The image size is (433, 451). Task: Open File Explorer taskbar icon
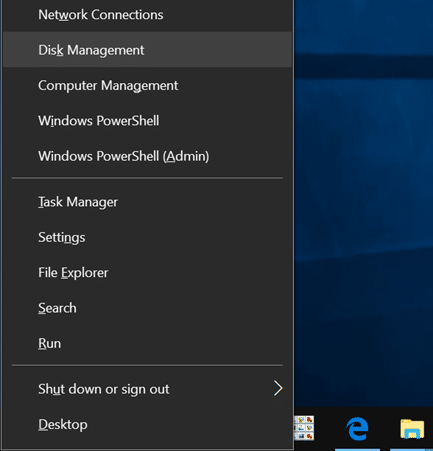pos(412,429)
